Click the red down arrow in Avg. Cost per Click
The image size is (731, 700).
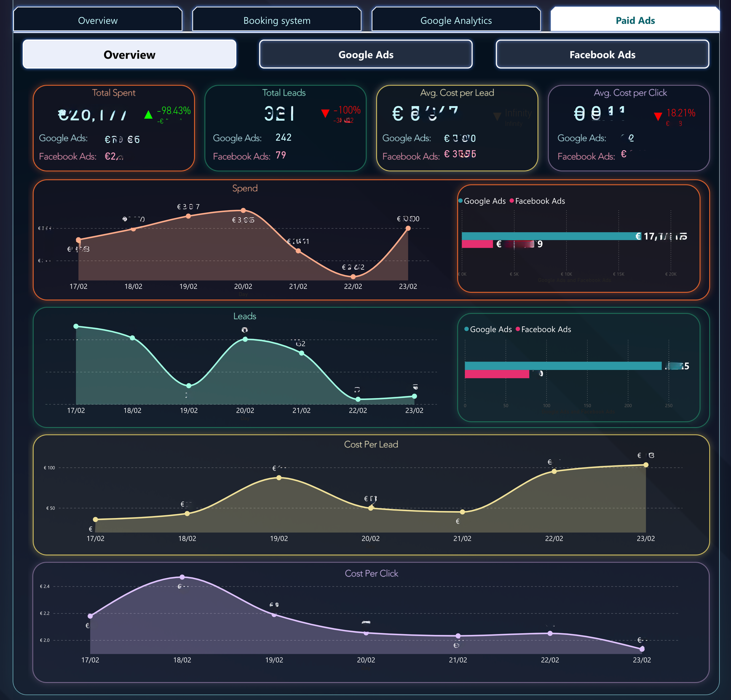tap(658, 116)
